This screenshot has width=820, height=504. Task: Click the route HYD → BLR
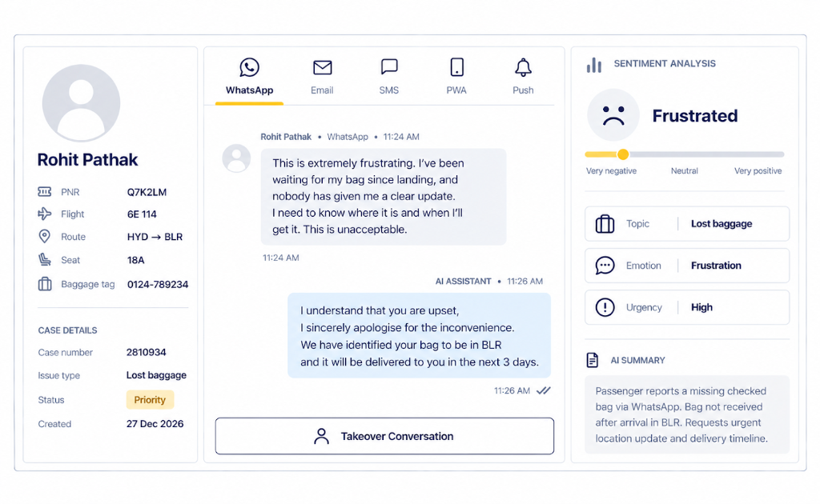pos(155,237)
